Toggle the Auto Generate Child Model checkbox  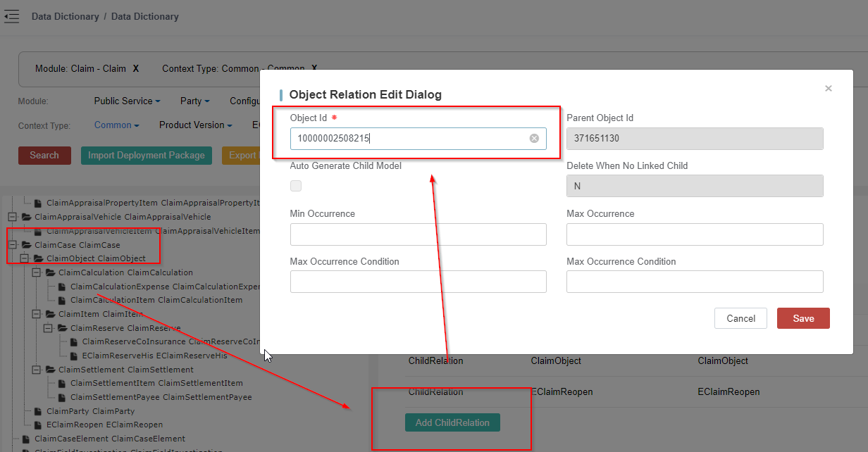[296, 186]
